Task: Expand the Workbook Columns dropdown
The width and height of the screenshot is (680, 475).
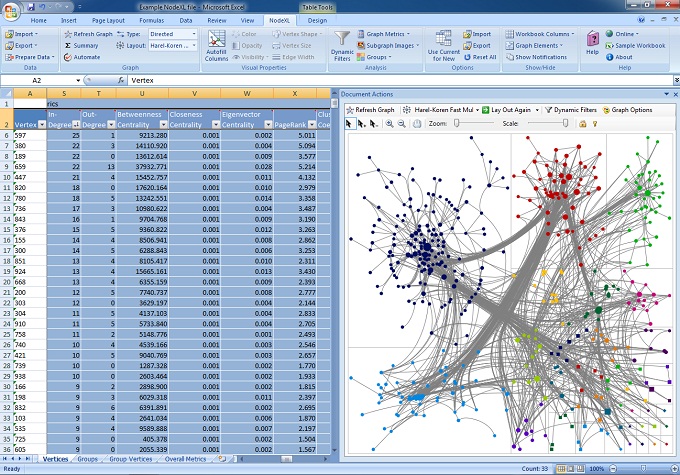Action: [540, 34]
